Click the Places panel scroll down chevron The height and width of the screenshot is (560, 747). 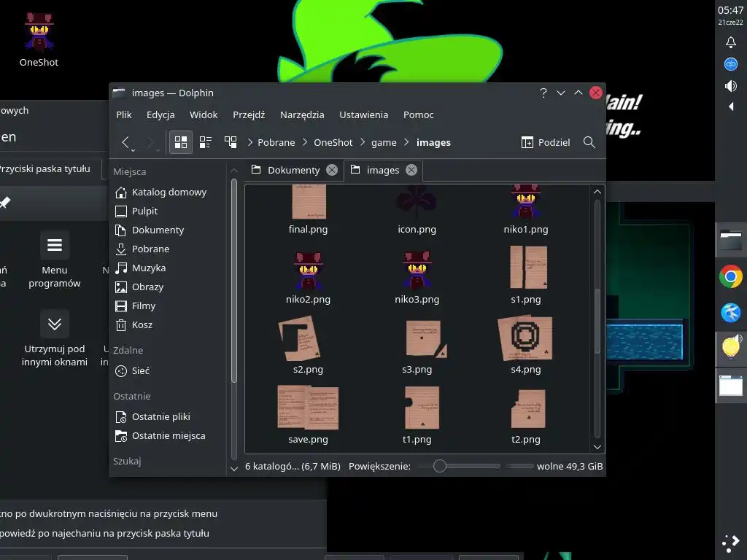234,469
